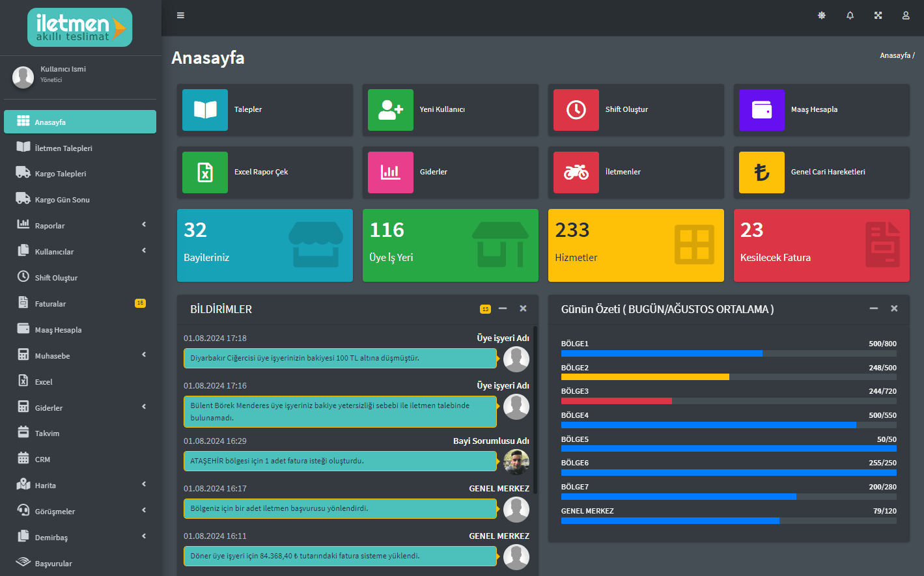Toggle the sidebar hamburger menu
The height and width of the screenshot is (576, 924).
pos(180,16)
